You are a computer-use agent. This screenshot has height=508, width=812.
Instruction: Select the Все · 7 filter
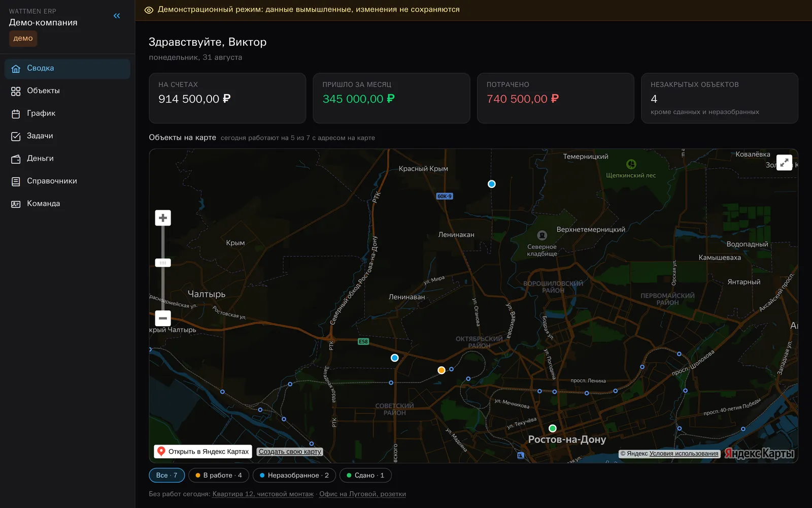coord(166,475)
